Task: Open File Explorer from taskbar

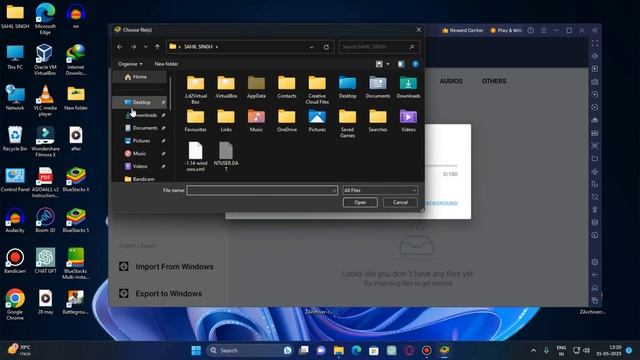Action: pyautogui.click(x=338, y=350)
